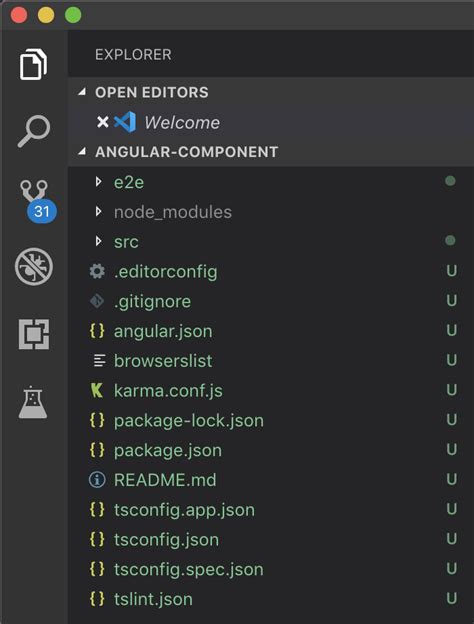Click the U git status of karma.conf.js
The width and height of the screenshot is (474, 624).
[x=451, y=390]
